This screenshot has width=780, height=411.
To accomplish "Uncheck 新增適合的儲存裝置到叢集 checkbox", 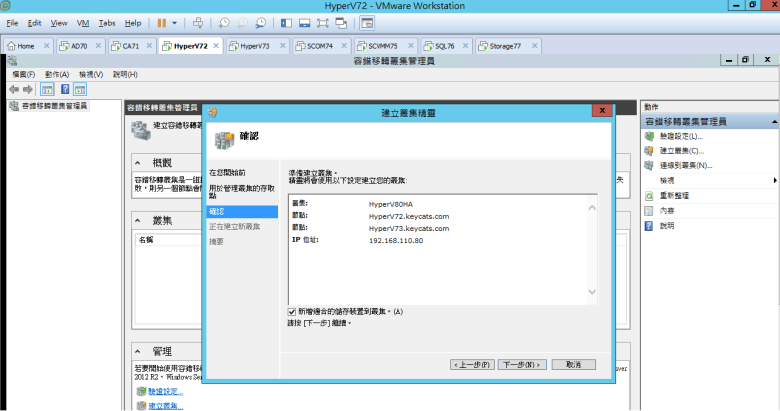I will click(x=292, y=311).
